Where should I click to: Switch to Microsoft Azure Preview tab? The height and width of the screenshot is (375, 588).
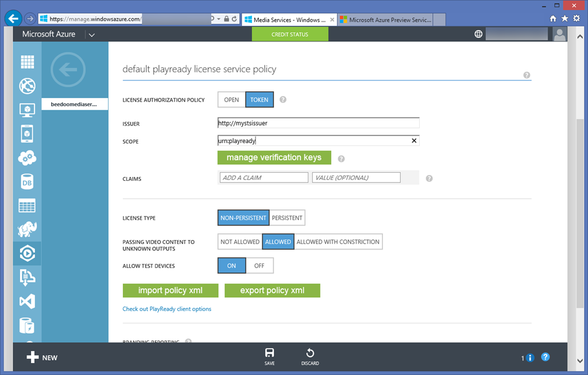(385, 20)
